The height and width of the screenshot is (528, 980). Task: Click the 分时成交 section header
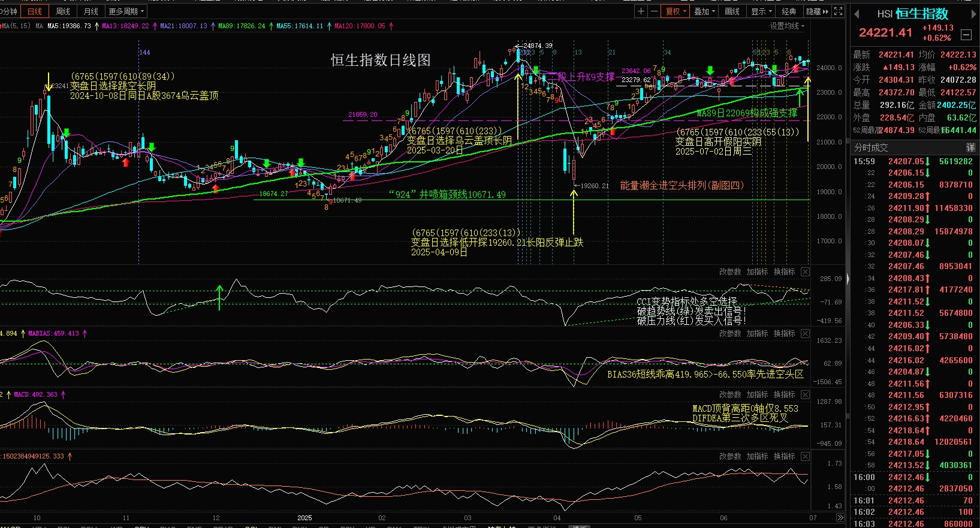871,147
